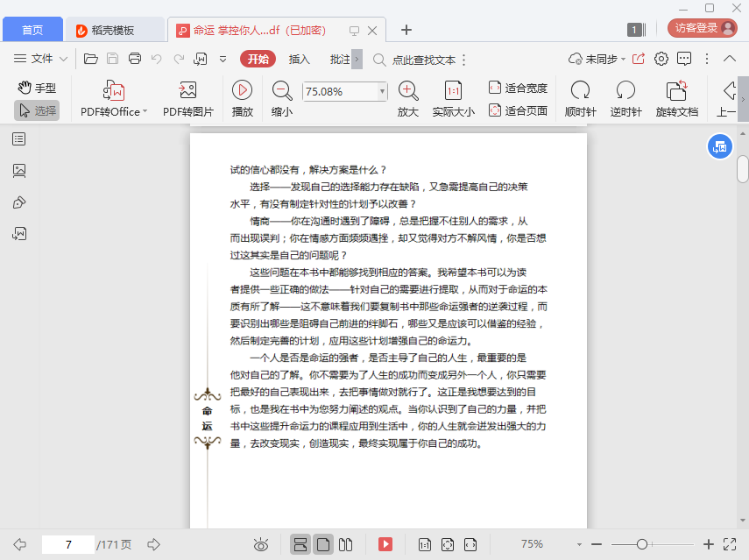This screenshot has height=560, width=749.
Task: Rotate page counterclockwise with 逆时针
Action: point(625,90)
